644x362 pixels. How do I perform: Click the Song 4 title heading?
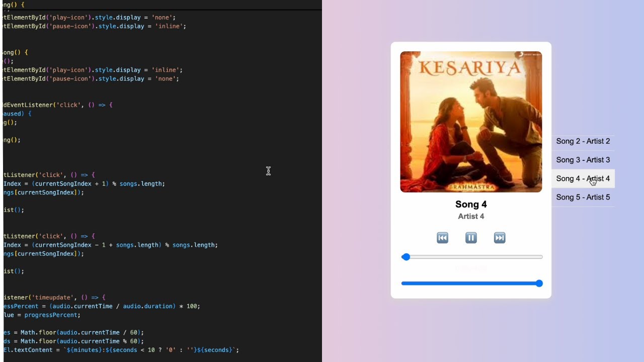(471, 204)
